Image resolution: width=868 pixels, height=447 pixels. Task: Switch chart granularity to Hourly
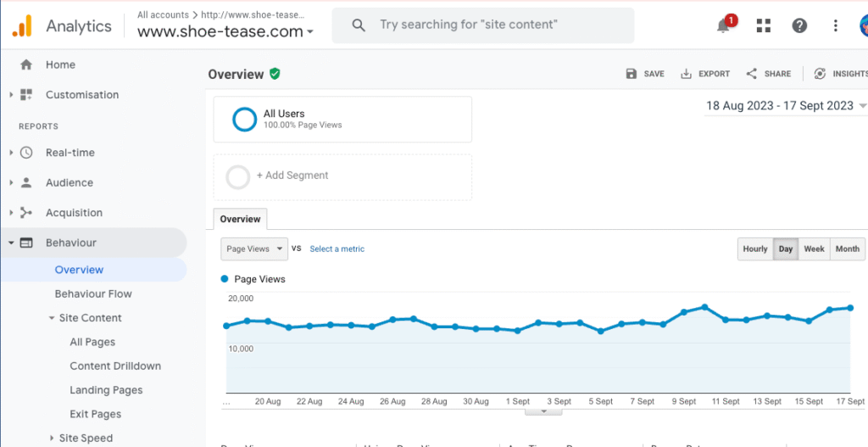754,249
